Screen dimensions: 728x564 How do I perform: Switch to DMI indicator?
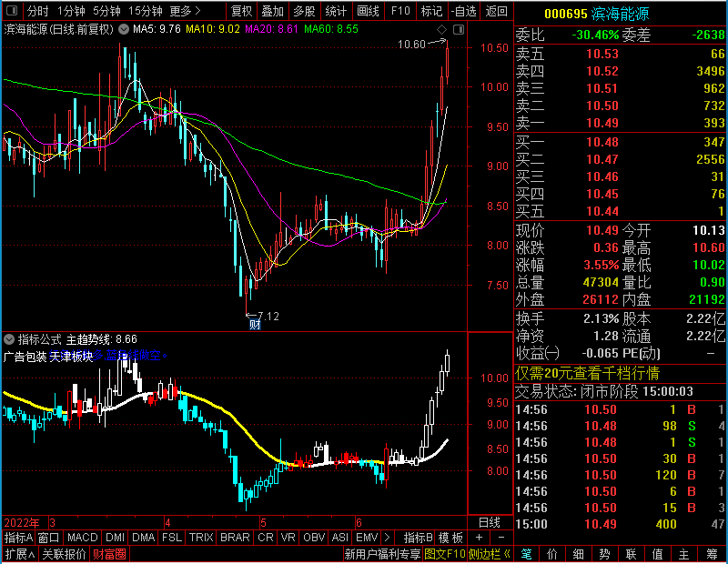click(115, 538)
